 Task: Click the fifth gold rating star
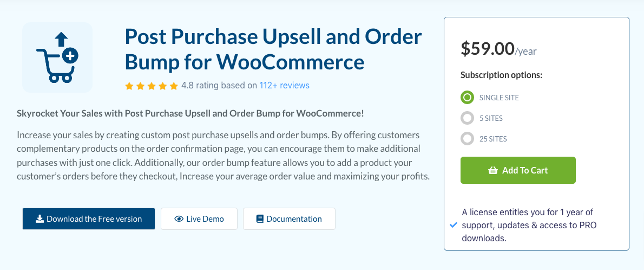[x=174, y=86]
